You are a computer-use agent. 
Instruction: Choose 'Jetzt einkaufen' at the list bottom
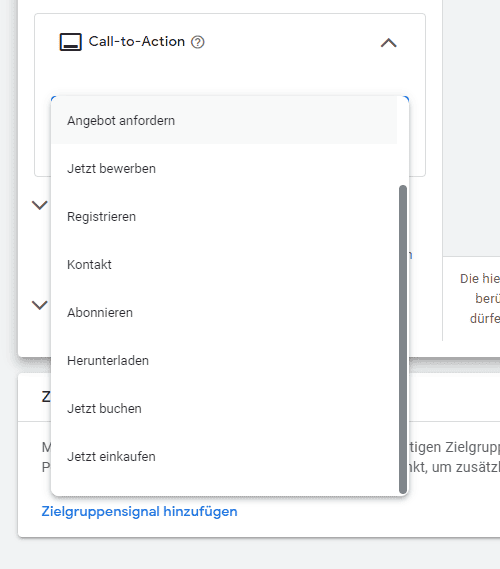(x=224, y=456)
